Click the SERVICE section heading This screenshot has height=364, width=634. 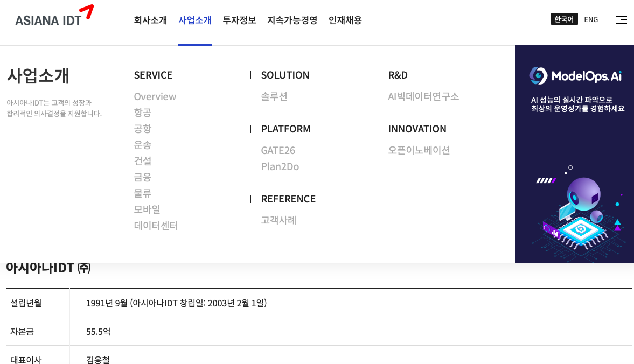pos(153,75)
